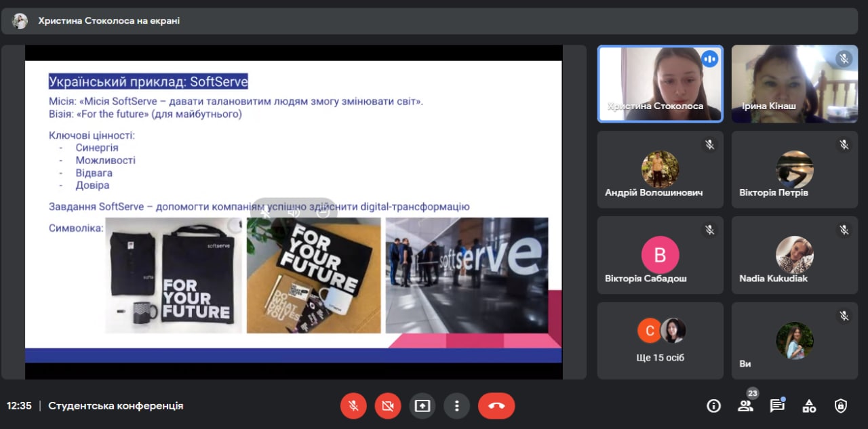Unpin the presentation via the overlay pin icon
The width and height of the screenshot is (868, 429).
pos(266,211)
